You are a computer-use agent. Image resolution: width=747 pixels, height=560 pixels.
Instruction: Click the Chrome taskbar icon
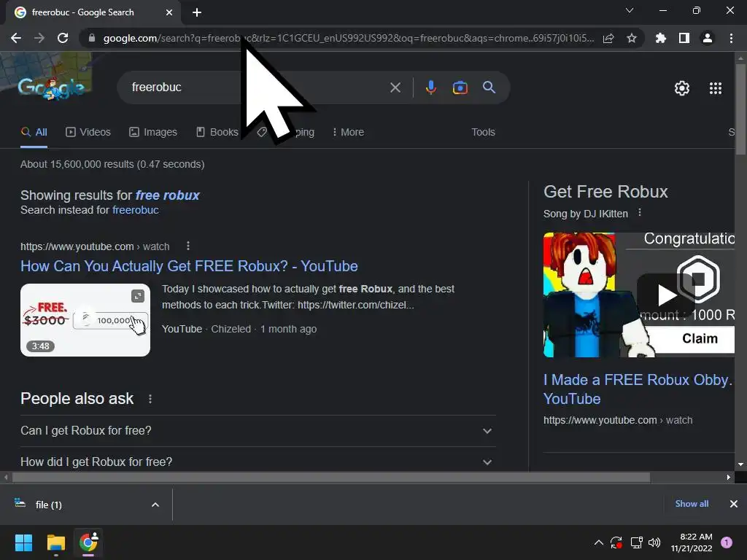[88, 542]
